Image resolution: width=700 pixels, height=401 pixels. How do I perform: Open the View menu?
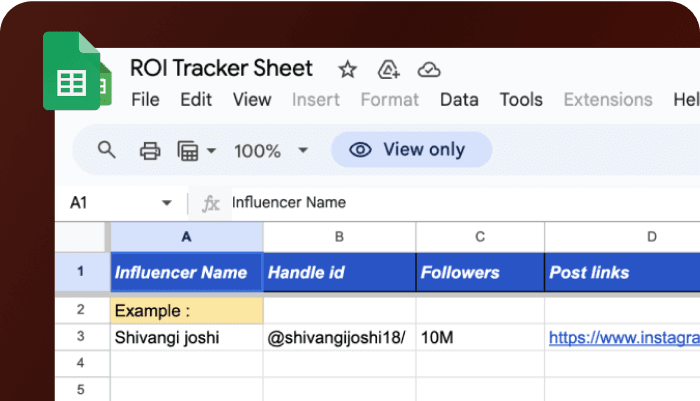pos(252,100)
